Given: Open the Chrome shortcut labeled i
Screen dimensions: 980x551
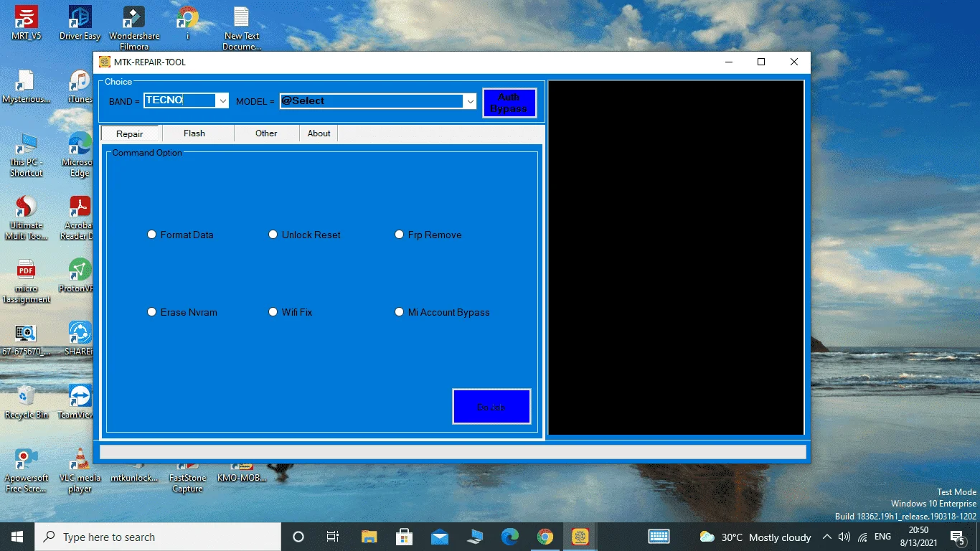Looking at the screenshot, I should [188, 22].
